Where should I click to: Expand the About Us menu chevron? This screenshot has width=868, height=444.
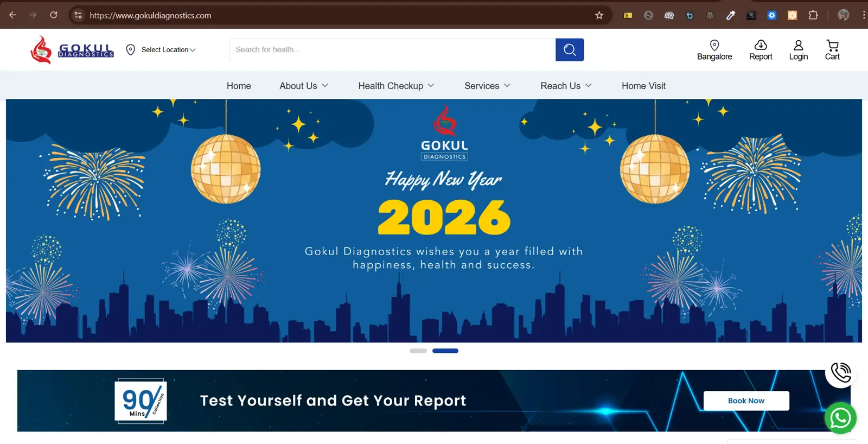(325, 86)
